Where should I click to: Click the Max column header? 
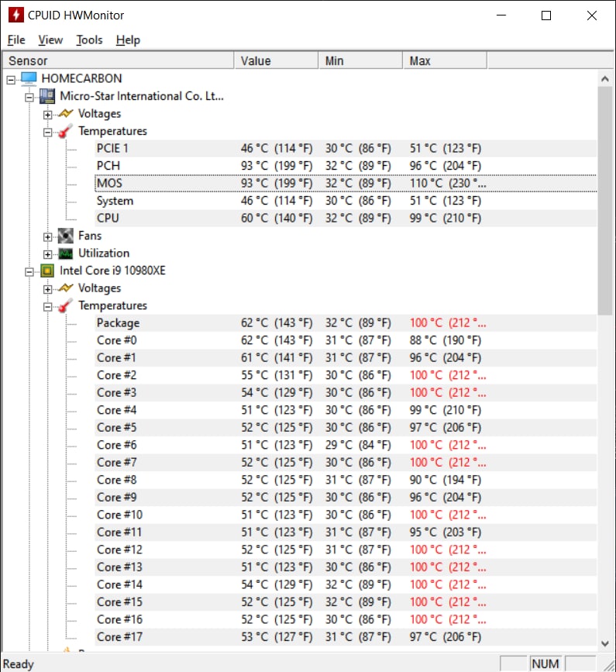click(x=445, y=61)
